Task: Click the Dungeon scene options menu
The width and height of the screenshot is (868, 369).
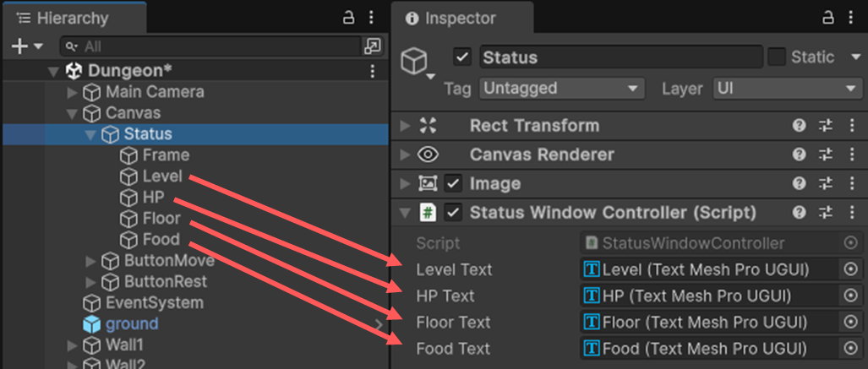Action: click(x=372, y=72)
